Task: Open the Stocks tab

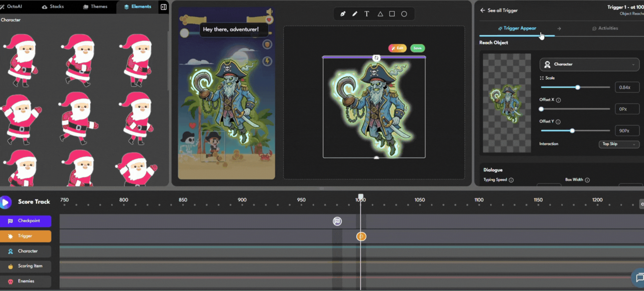Action: click(53, 7)
